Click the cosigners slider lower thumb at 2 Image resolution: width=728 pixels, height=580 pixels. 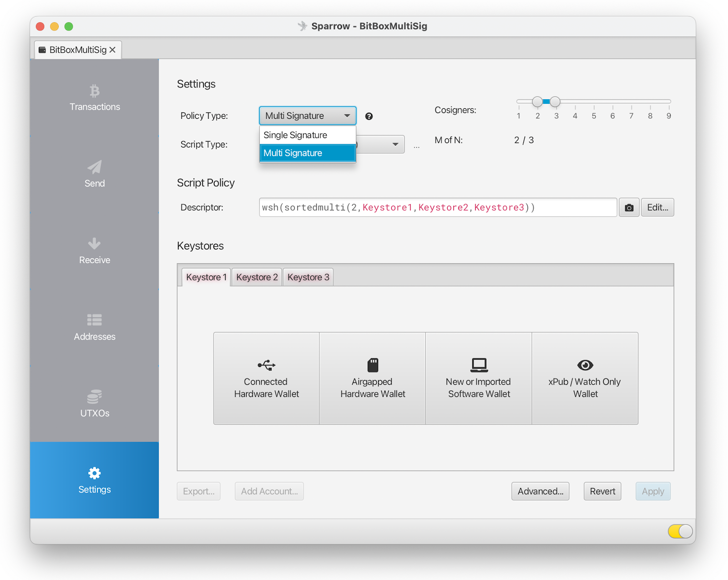click(537, 102)
